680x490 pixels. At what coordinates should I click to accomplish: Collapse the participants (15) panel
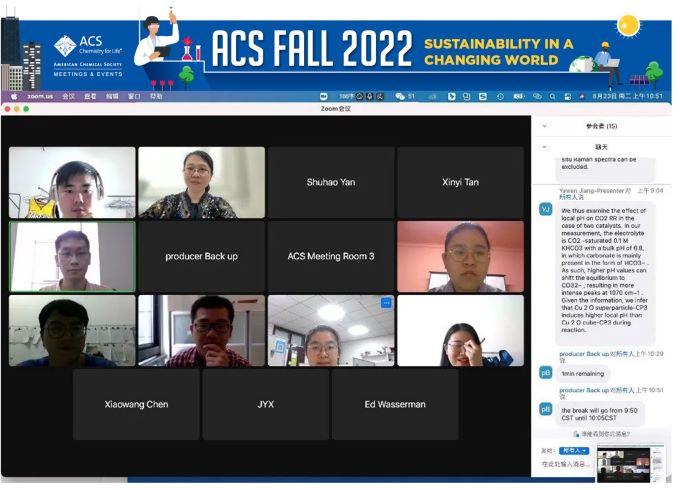[544, 126]
